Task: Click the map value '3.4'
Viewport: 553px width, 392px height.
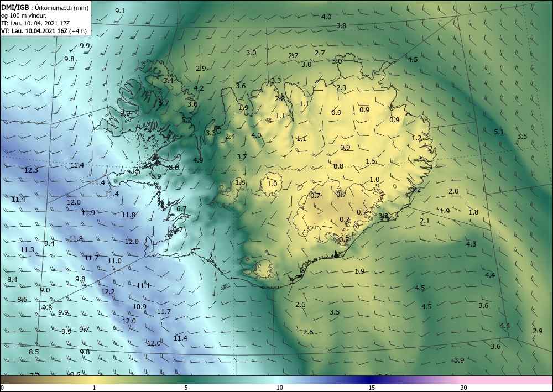Action: pos(168,80)
